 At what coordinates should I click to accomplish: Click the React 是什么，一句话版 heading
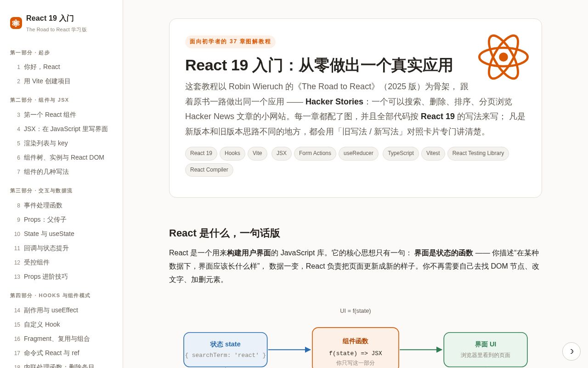pos(225,233)
